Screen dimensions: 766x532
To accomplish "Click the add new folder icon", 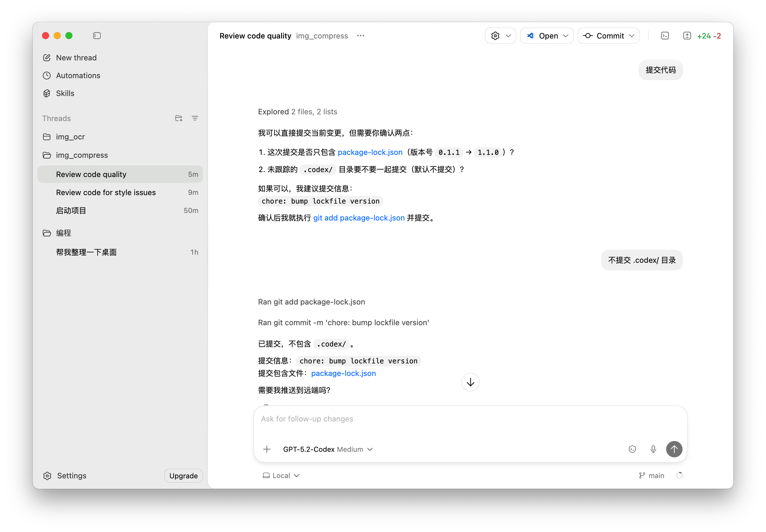I will [178, 118].
